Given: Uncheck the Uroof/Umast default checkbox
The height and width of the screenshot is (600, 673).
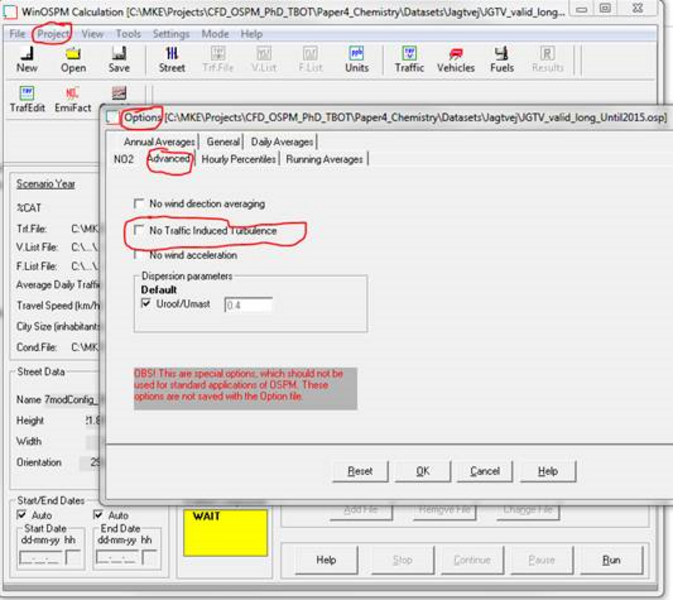Looking at the screenshot, I should [x=146, y=303].
